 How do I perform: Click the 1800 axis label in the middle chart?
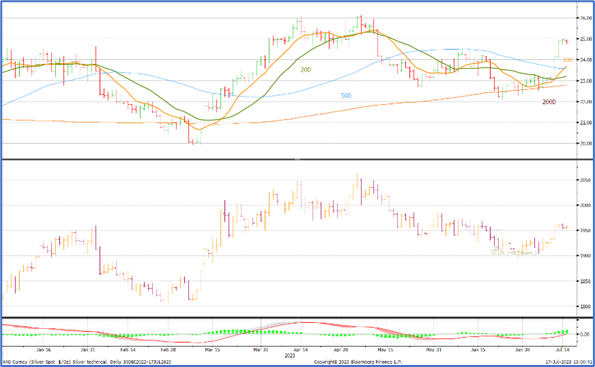point(586,306)
